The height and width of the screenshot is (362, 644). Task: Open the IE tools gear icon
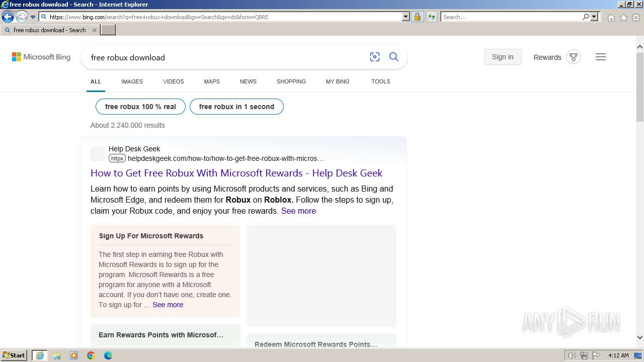[636, 18]
